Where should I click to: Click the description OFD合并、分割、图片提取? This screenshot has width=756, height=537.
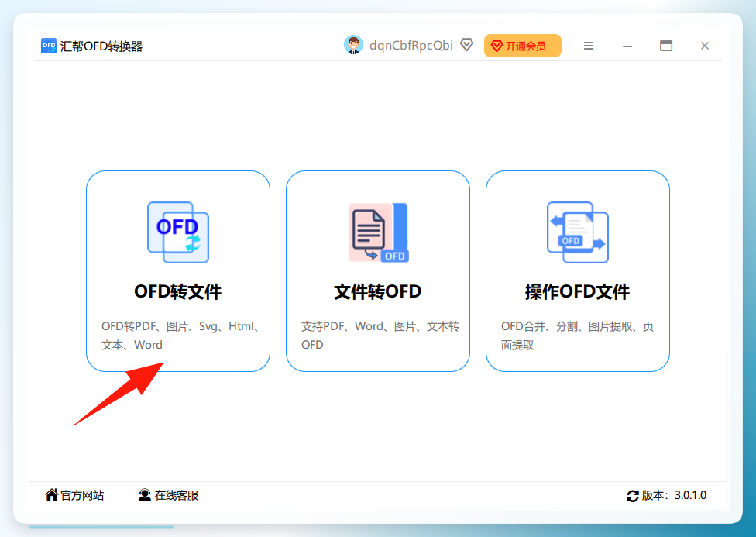point(578,336)
